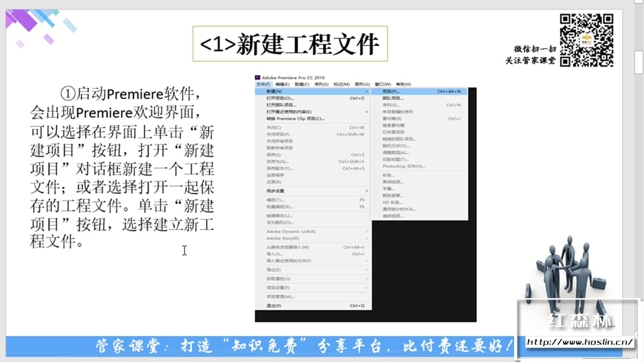Choose 打开团队项目... in File menu
The width and height of the screenshot is (644, 362).
(x=313, y=105)
